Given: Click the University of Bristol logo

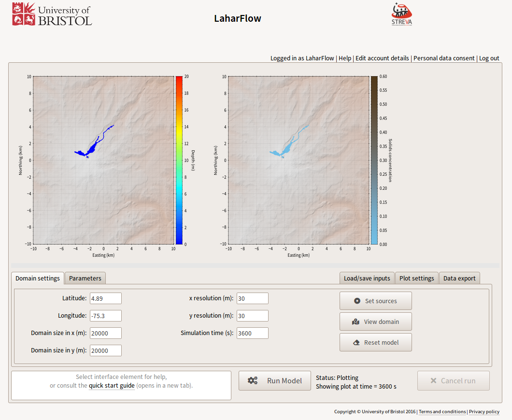Looking at the screenshot, I should [52, 14].
